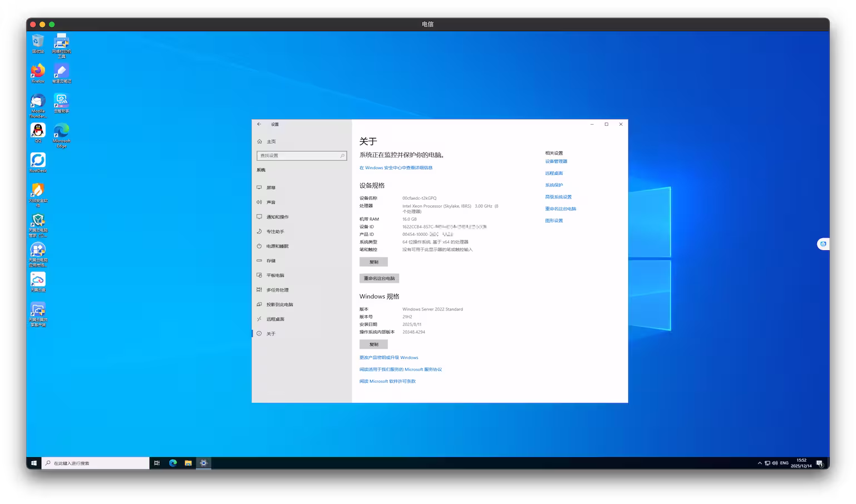Viewport: 856px width, 504px height.
Task: Select 声音 settings in the sidebar
Action: pos(272,202)
